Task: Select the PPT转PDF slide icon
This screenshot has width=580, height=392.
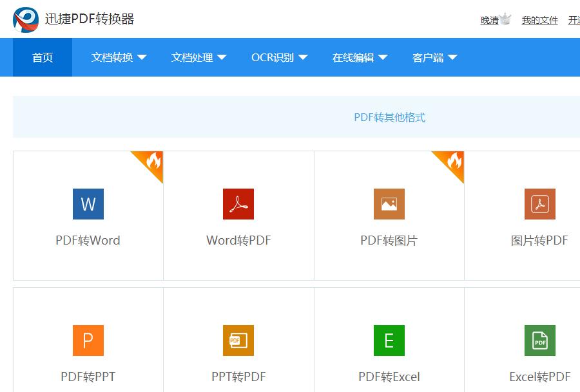Action: point(238,341)
